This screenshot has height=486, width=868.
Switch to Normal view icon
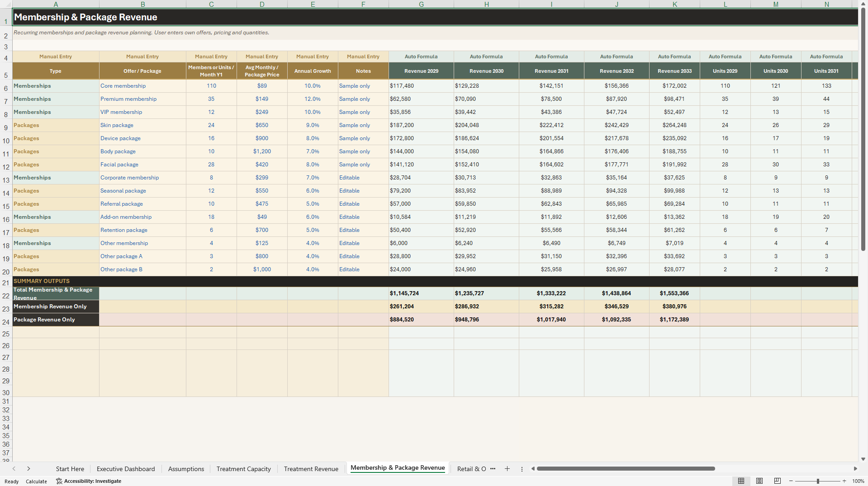pyautogui.click(x=741, y=481)
